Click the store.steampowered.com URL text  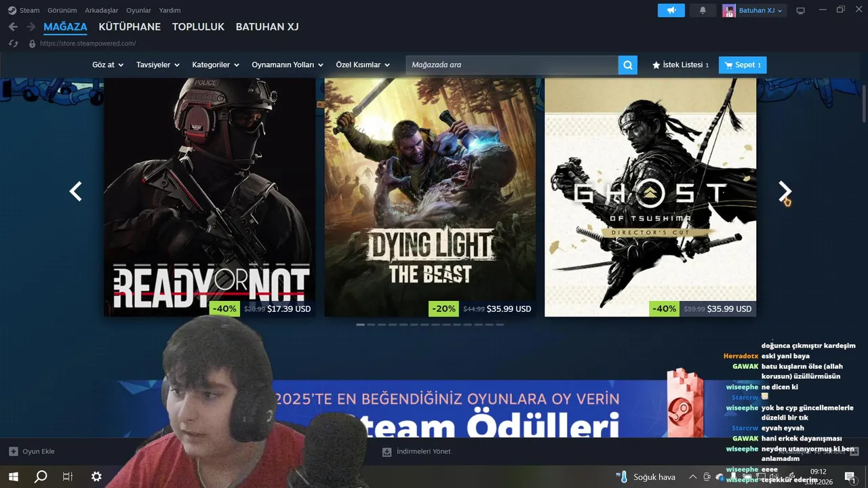click(x=87, y=43)
